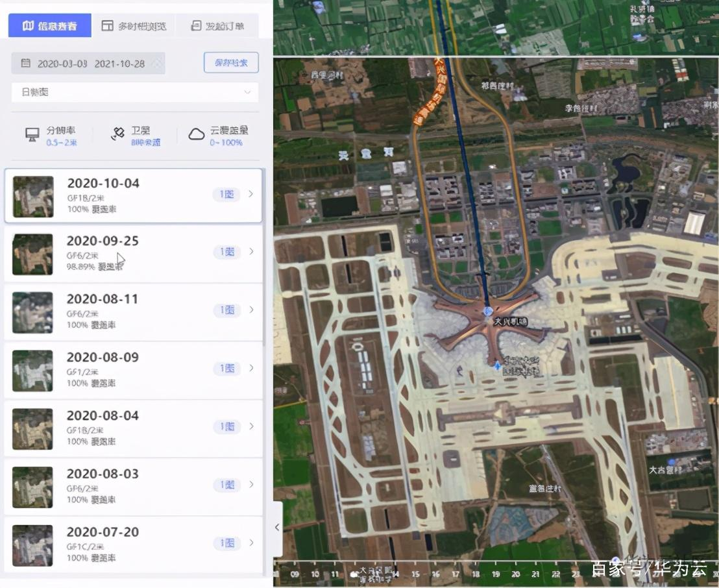The height and width of the screenshot is (588, 719).
Task: Select thumbnail of 2020-08-09 image
Action: point(32,371)
